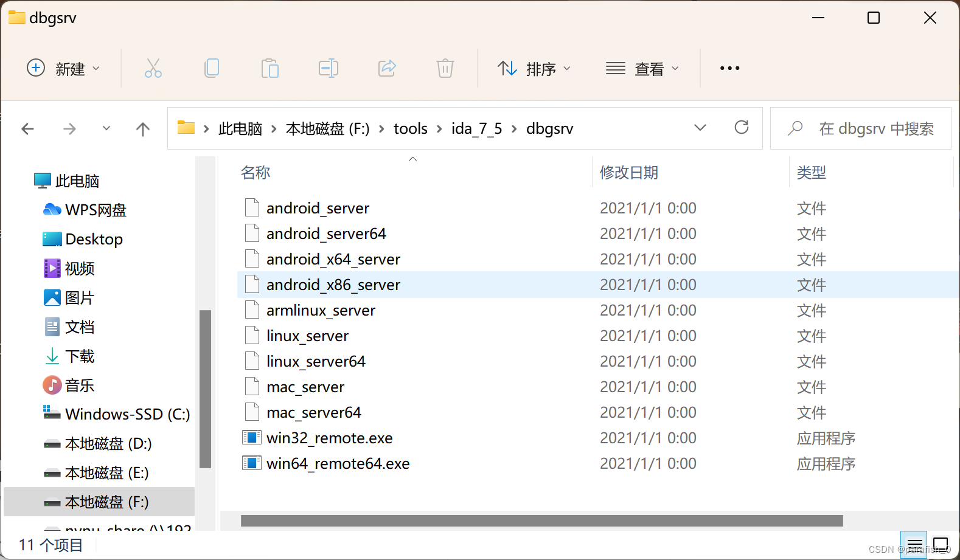Click the win32_remote.exe application icon
960x560 pixels.
pos(252,438)
